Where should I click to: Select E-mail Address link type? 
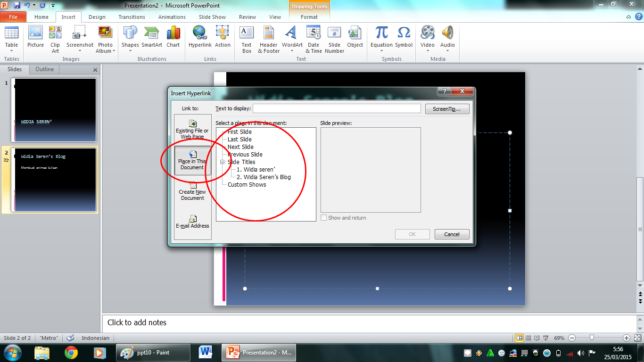click(x=192, y=222)
